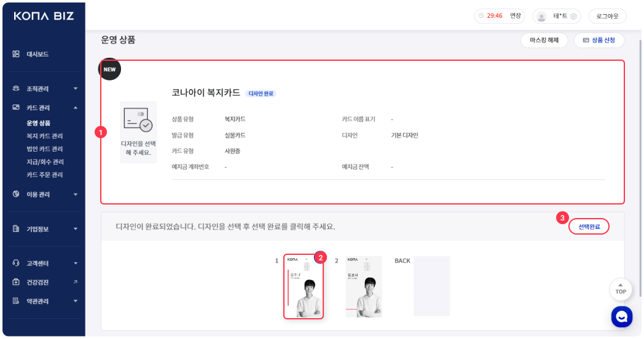Go to 복지 카드 관리 submenu
The width and height of the screenshot is (644, 339).
[44, 136]
